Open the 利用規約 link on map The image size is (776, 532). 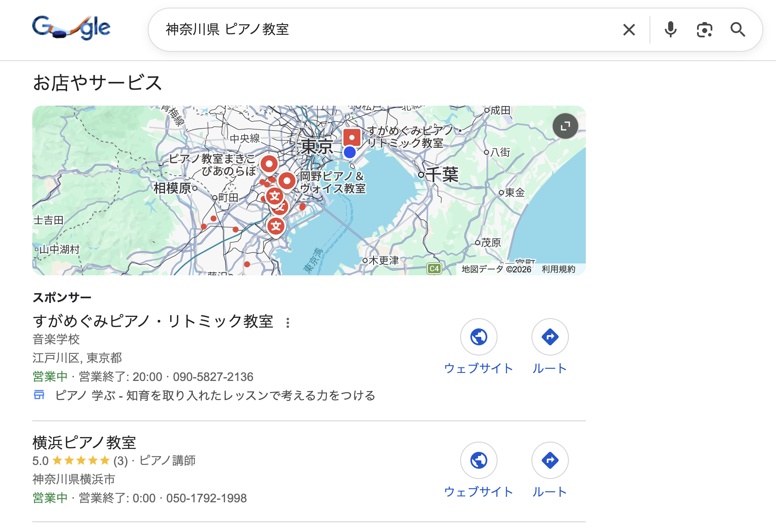tap(558, 269)
